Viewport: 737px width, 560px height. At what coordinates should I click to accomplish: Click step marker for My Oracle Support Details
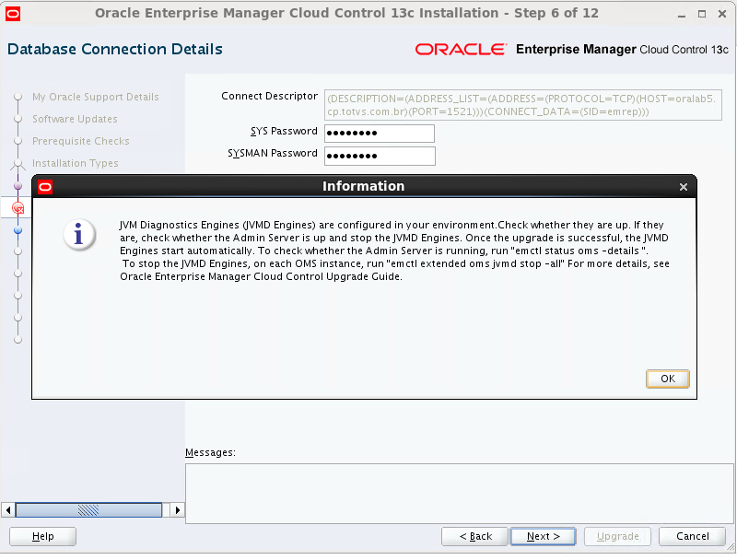pos(18,97)
